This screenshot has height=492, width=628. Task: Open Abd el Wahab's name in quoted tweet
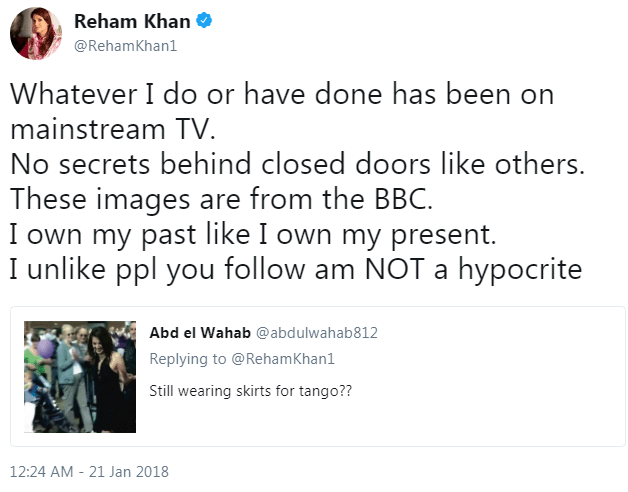click(x=200, y=333)
